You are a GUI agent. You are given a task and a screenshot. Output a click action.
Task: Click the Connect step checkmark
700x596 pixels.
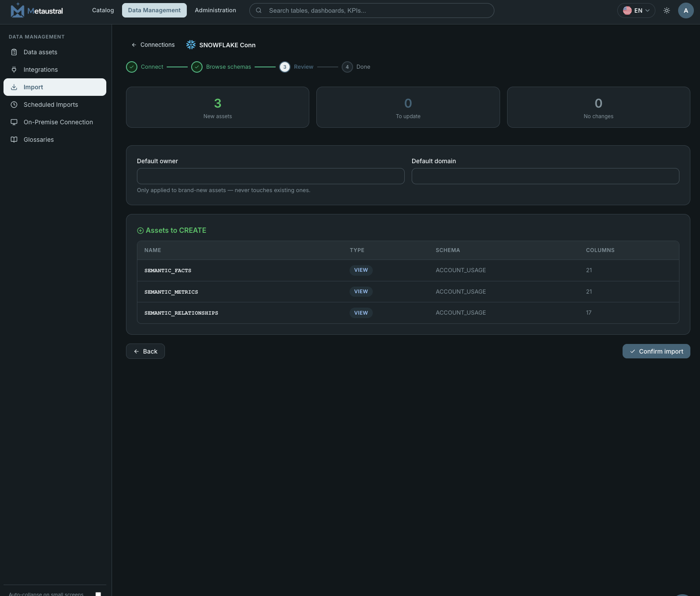tap(132, 67)
